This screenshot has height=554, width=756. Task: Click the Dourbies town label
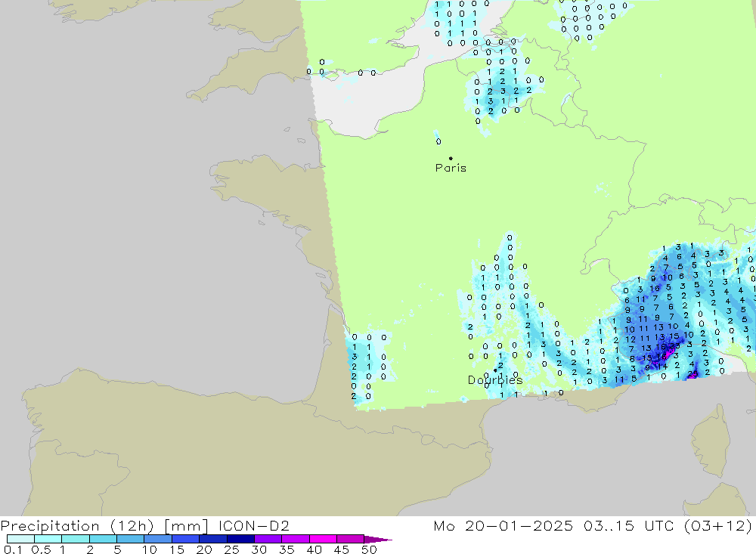point(495,380)
